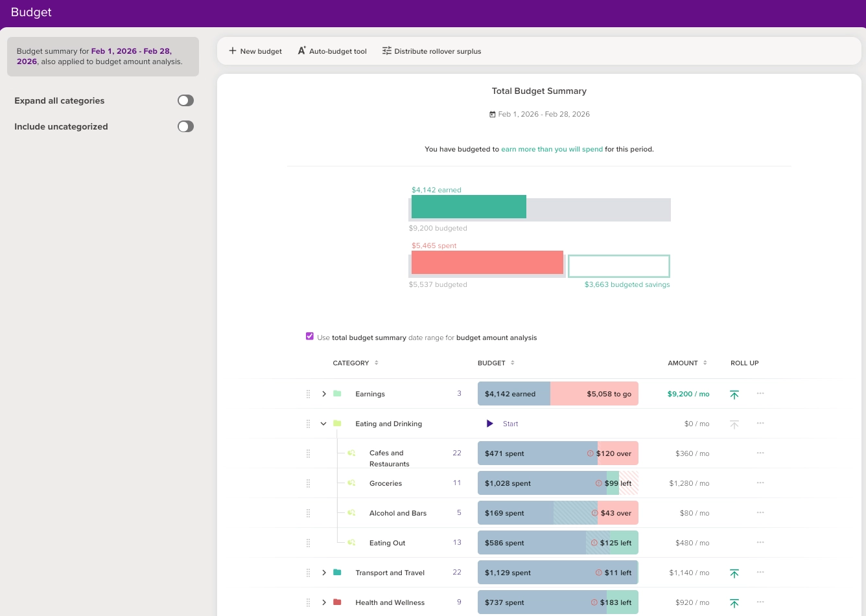Expand the Transport and Travel category

tap(324, 573)
